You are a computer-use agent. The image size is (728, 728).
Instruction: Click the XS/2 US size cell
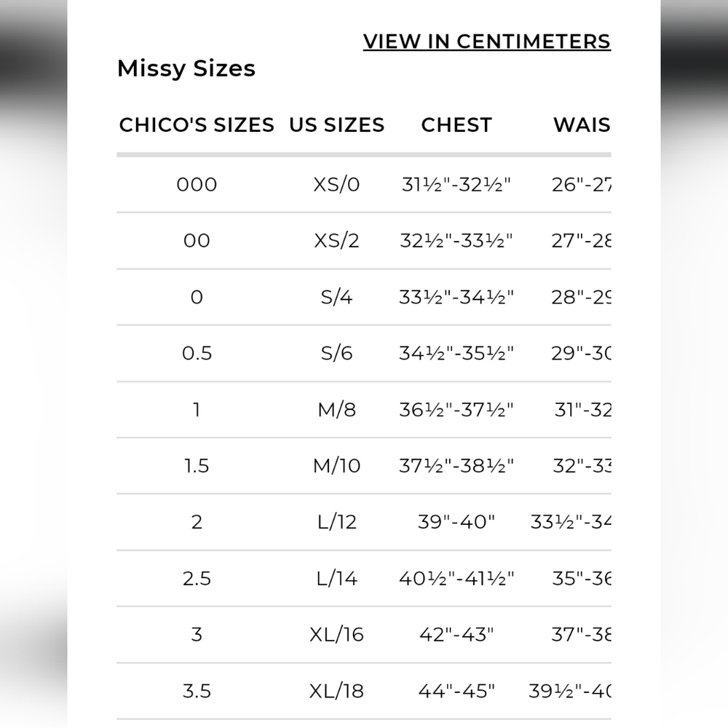(336, 240)
